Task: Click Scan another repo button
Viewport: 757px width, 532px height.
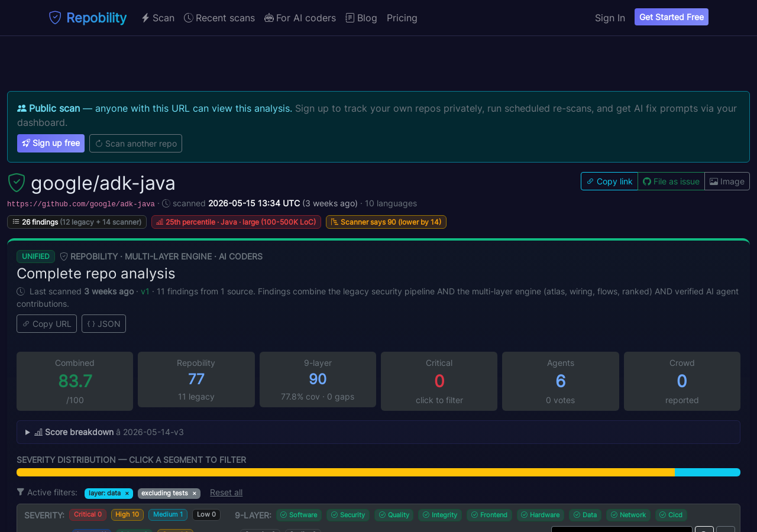Action: coord(135,143)
